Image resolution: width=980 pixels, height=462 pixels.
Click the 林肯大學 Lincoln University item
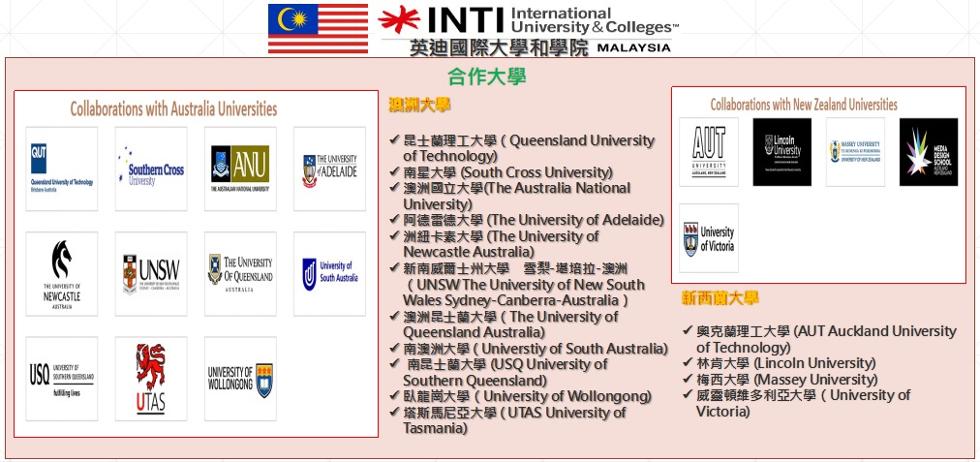pyautogui.click(x=779, y=363)
